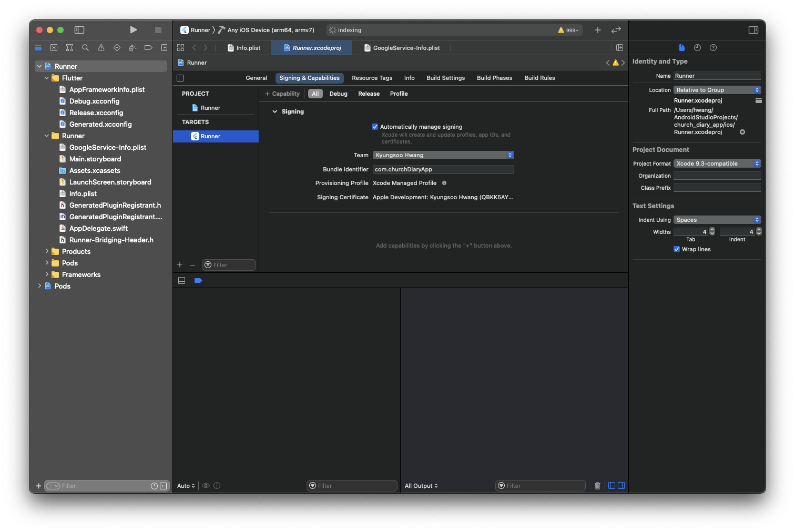Toggle the Wrap lines checkbox
The image size is (795, 532).
[x=677, y=249]
